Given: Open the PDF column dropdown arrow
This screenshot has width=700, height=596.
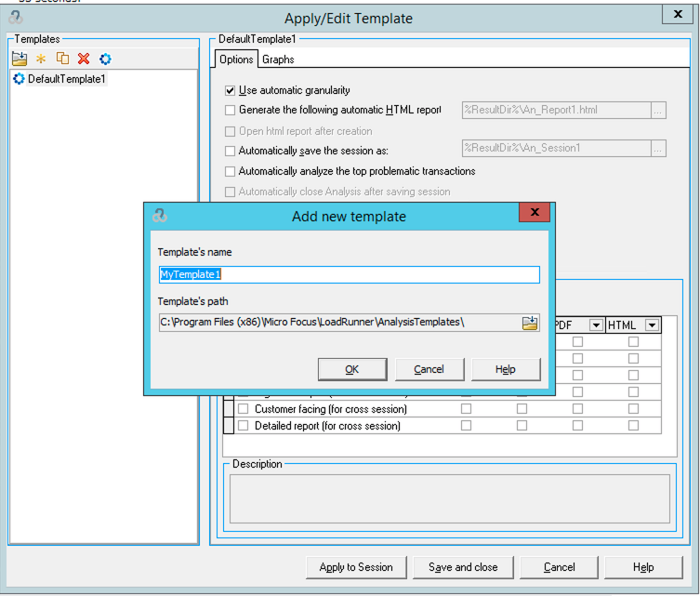Looking at the screenshot, I should 593,324.
